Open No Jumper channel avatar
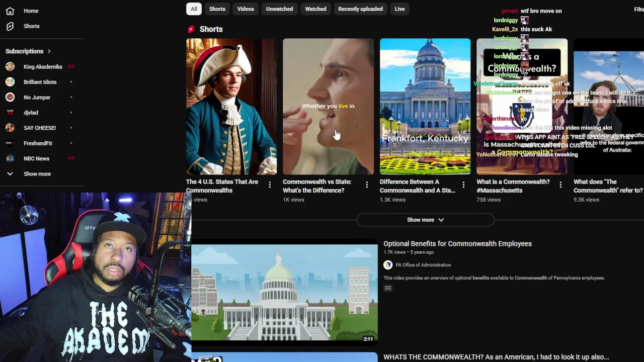 click(x=10, y=97)
